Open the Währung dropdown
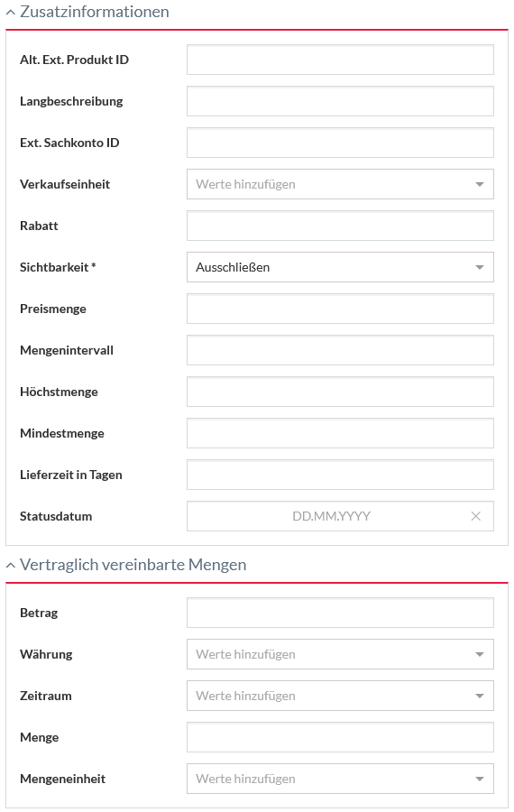The image size is (514, 812). [340, 655]
